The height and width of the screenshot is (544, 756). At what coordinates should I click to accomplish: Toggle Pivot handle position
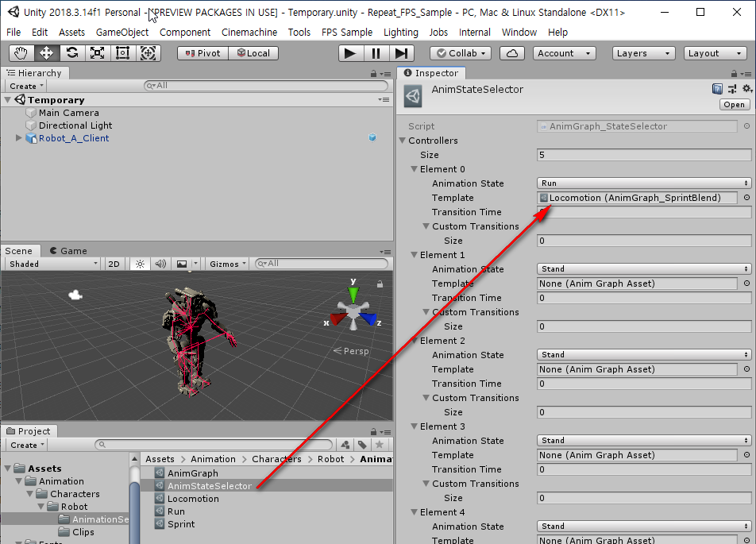coord(203,53)
